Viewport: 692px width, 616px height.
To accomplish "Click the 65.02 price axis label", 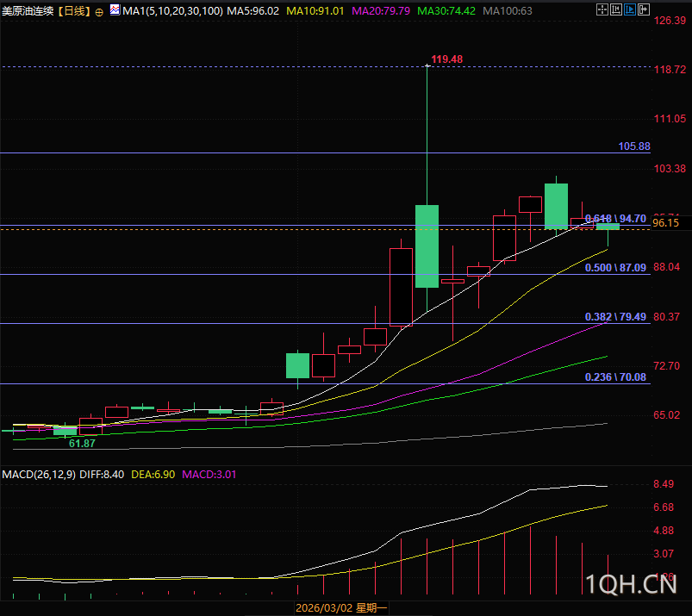I will [666, 414].
